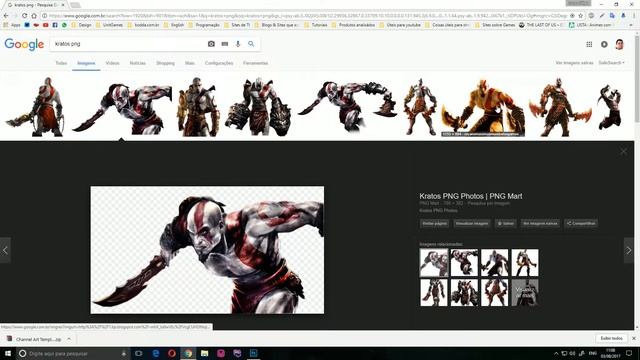640x360 pixels.
Task: Close the image preview panel with X
Action: click(624, 151)
